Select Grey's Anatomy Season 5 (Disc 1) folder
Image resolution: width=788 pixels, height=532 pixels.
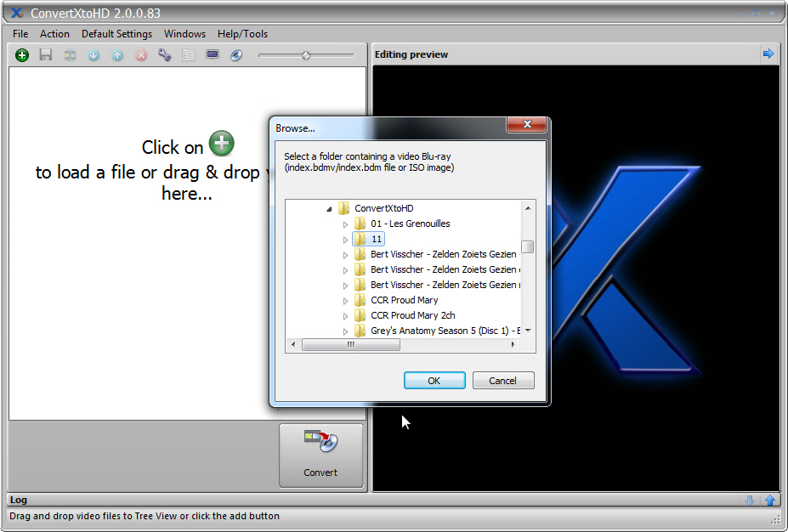coord(445,331)
